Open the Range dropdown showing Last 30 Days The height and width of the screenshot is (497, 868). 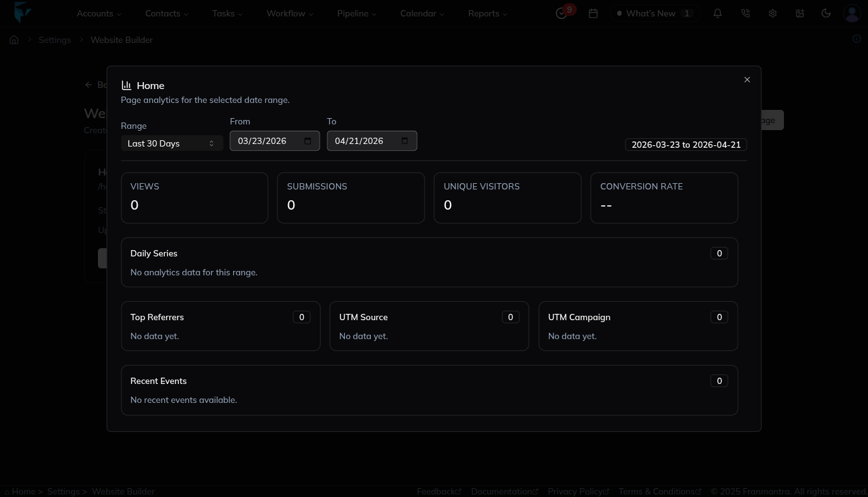[x=172, y=143]
